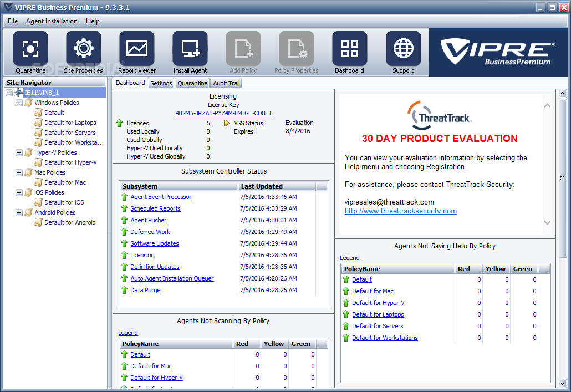Click the Red column header in Agents Not Scanning

pos(247,344)
